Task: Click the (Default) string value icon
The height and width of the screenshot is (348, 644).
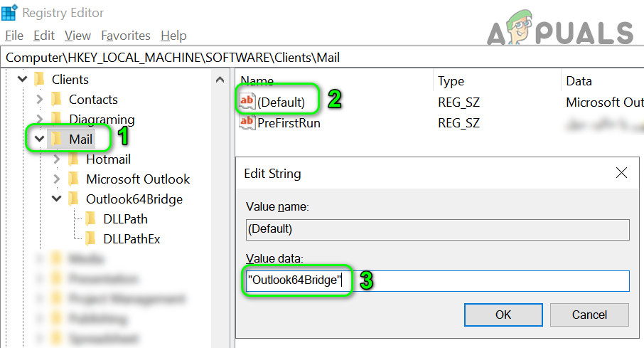Action: click(247, 102)
